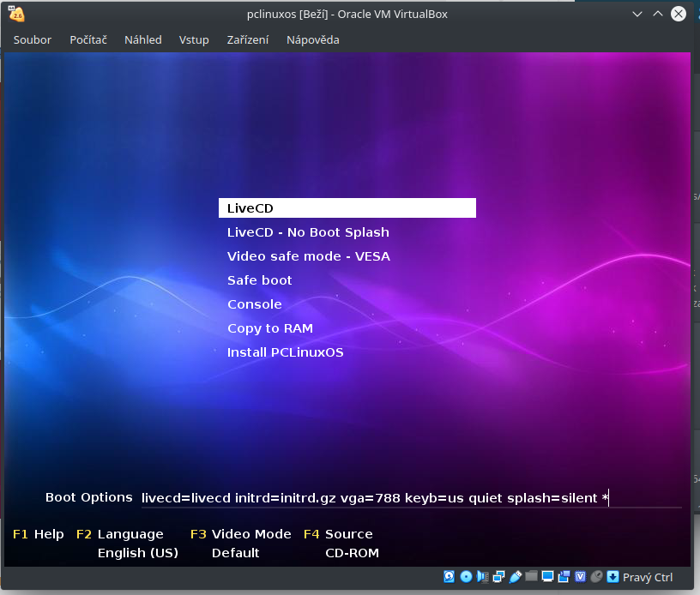Click the network adapter status icon
This screenshot has height=595, width=700.
[498, 577]
